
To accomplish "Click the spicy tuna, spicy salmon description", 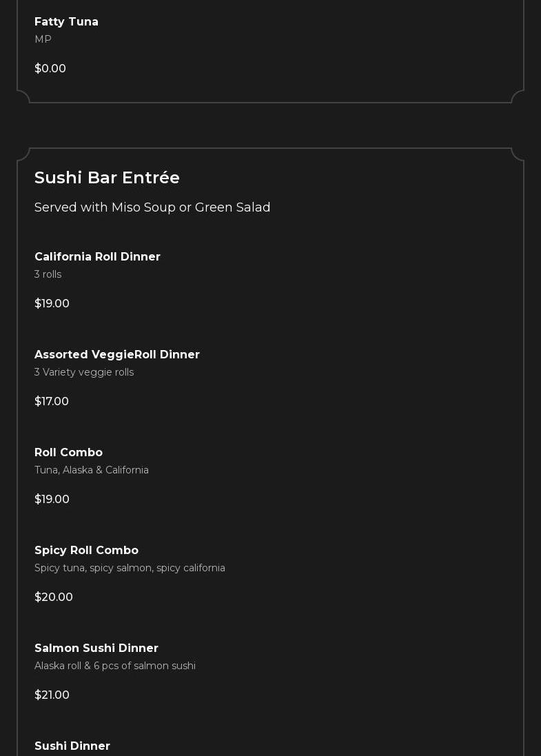I will click(x=130, y=568).
